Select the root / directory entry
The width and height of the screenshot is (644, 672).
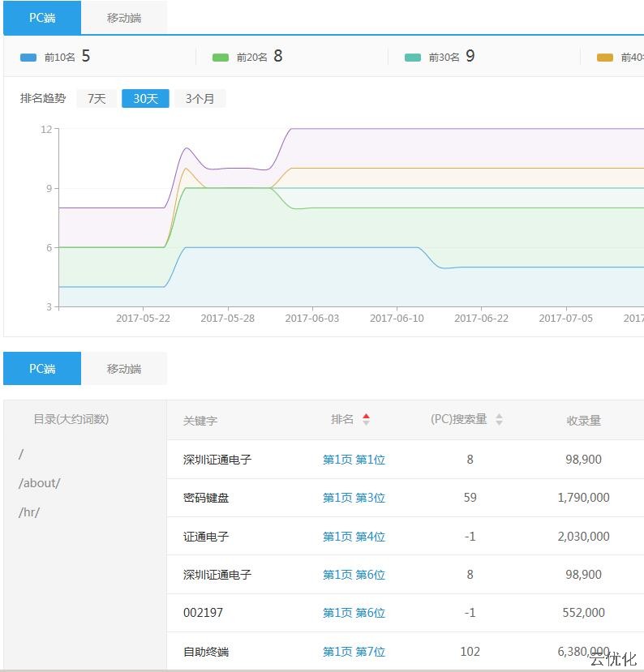click(x=21, y=454)
